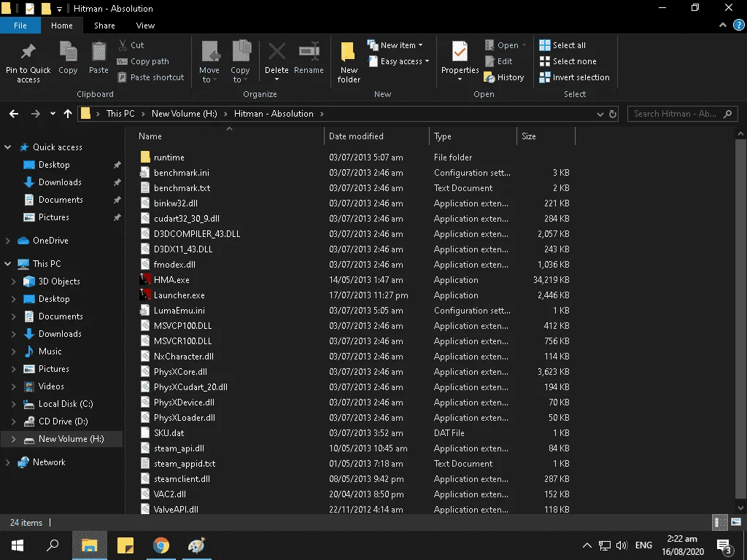
Task: Select Downloads under Quick access
Action: [60, 182]
